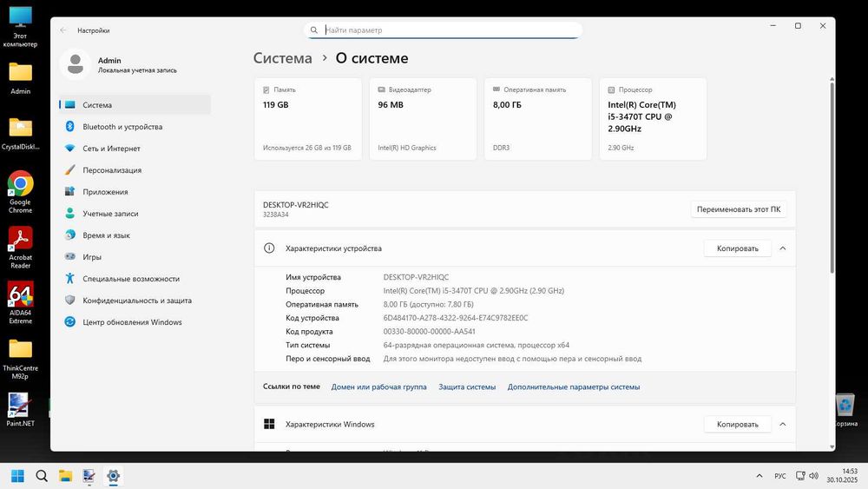This screenshot has width=868, height=489.
Task: Open Центр обновления Windows
Action: pyautogui.click(x=132, y=322)
